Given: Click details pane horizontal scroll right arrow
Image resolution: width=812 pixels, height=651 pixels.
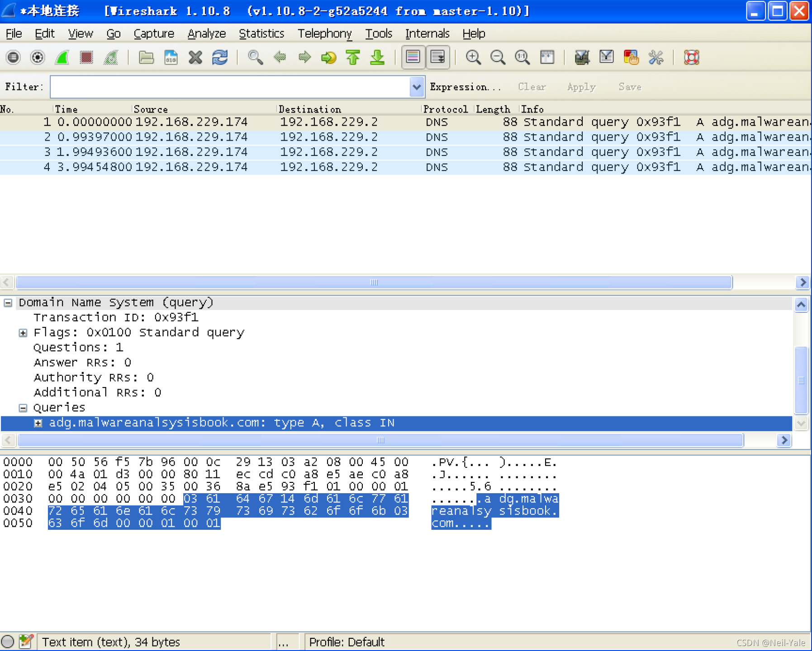Looking at the screenshot, I should click(784, 440).
